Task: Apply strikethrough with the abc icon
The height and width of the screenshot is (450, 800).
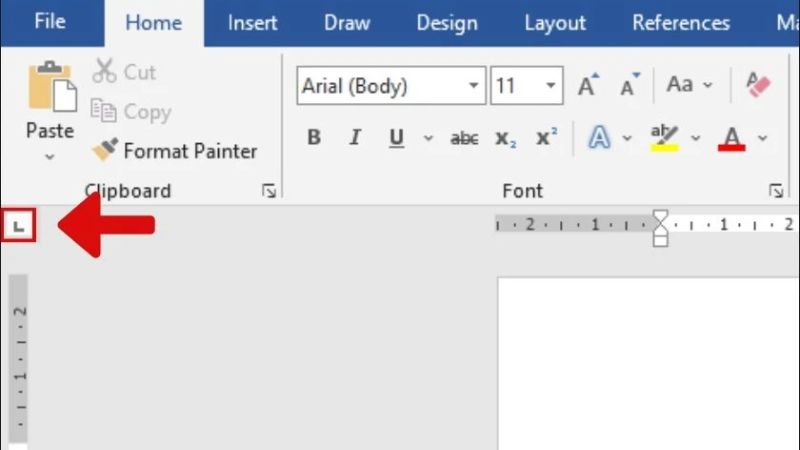Action: [464, 138]
